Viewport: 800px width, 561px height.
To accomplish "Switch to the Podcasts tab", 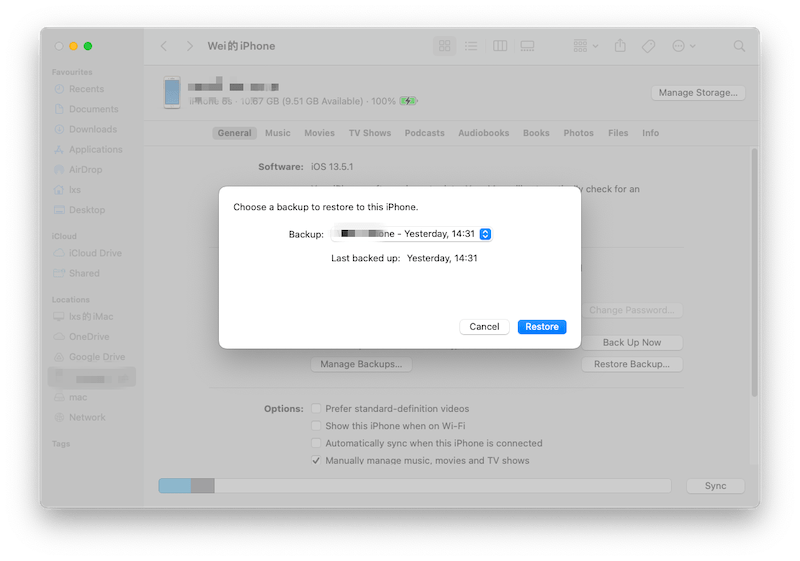I will click(x=424, y=133).
